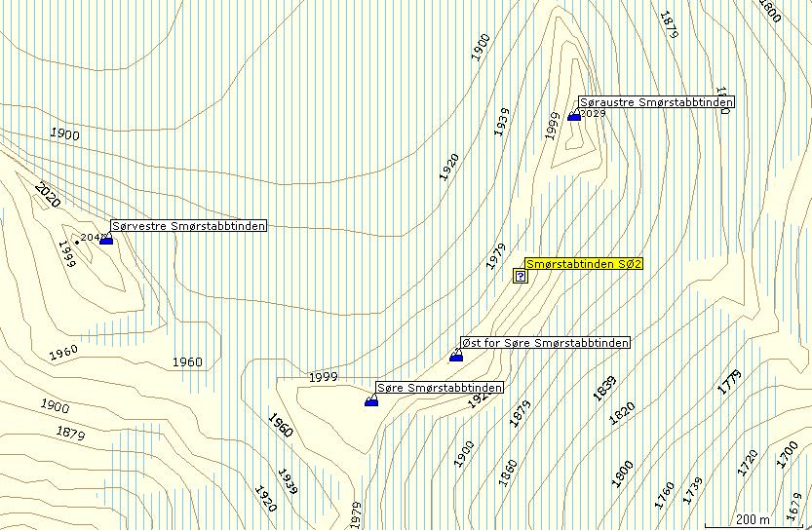
Task: Select the highlighted Smørstabtinden SØ2 label
Action: (x=584, y=264)
